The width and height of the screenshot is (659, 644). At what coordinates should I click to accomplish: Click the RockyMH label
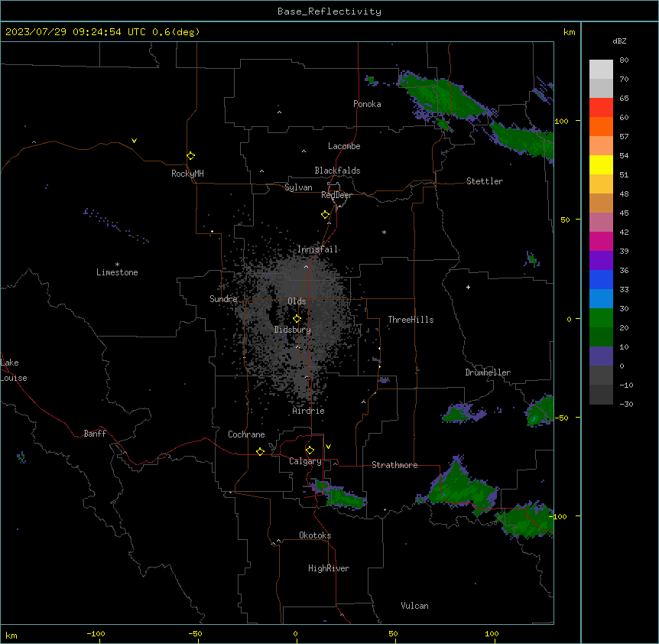point(187,174)
